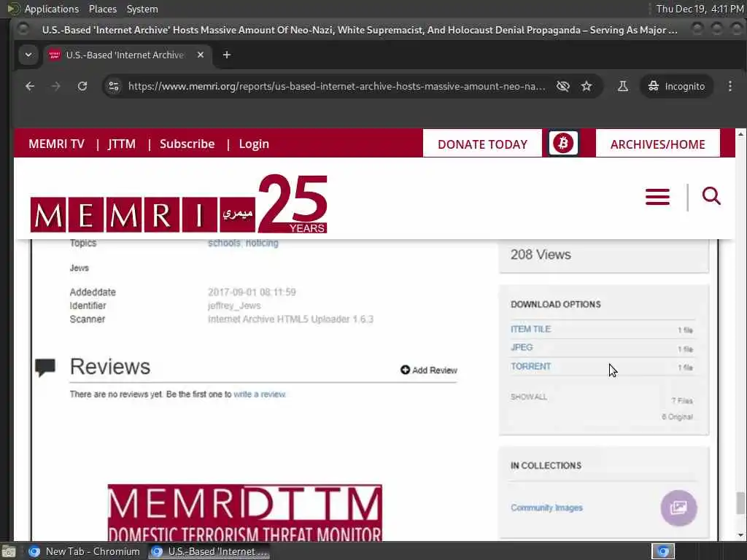Close the U.S.-Based Internet Archive tab

(x=201, y=55)
